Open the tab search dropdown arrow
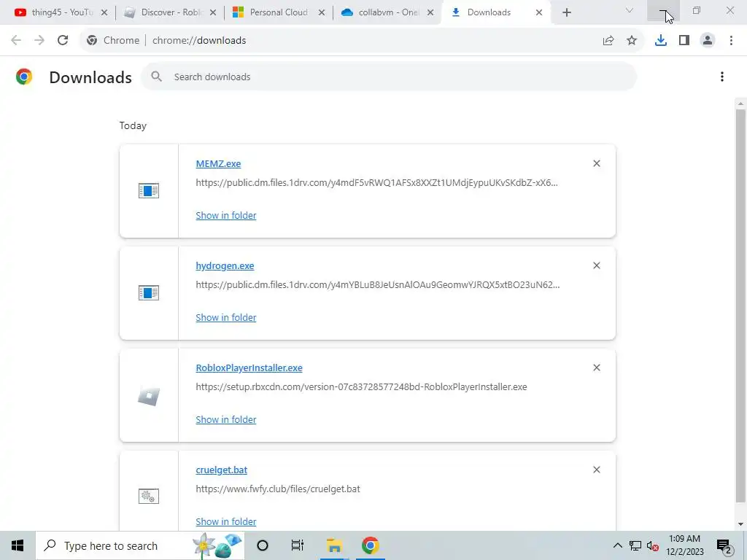Image resolution: width=747 pixels, height=560 pixels. point(630,10)
